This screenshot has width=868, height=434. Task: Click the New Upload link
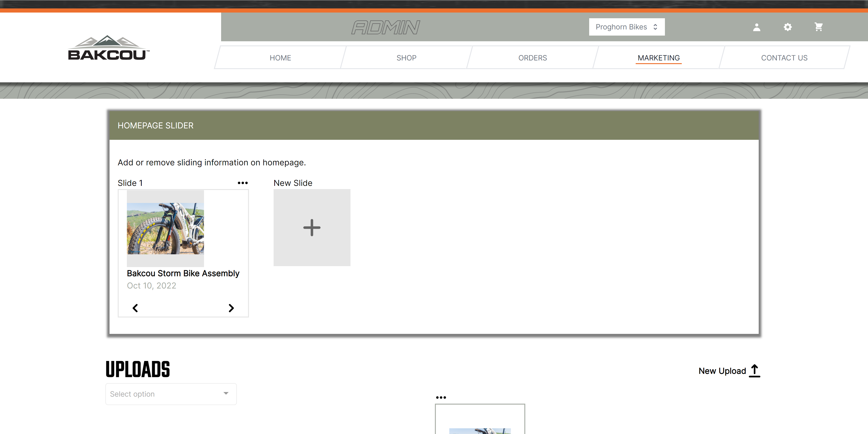click(x=722, y=371)
